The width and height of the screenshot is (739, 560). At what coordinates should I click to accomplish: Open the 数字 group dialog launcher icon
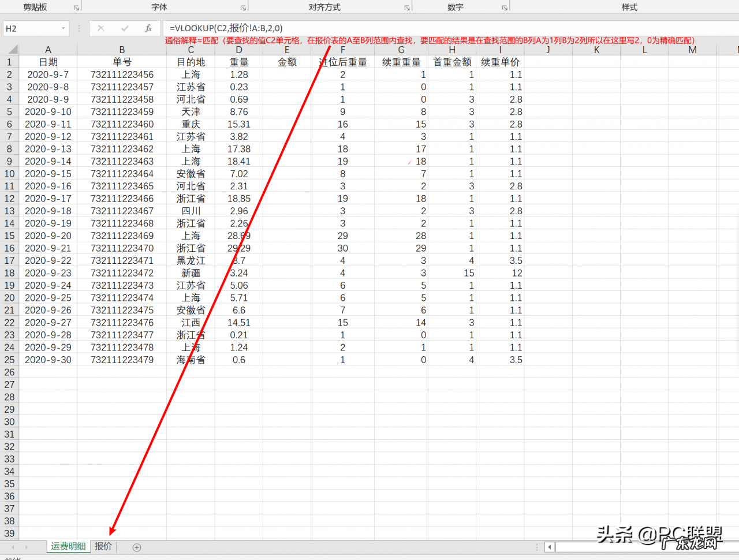click(505, 7)
